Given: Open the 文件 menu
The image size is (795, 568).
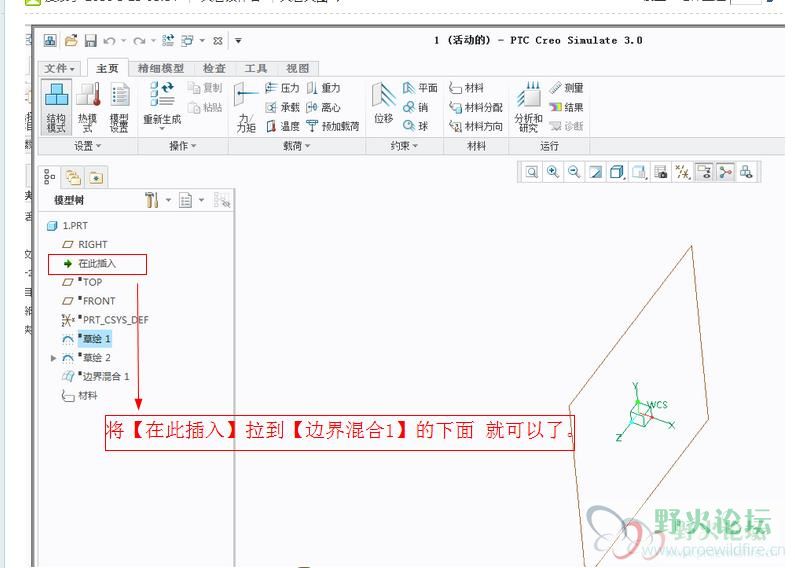Looking at the screenshot, I should point(60,68).
